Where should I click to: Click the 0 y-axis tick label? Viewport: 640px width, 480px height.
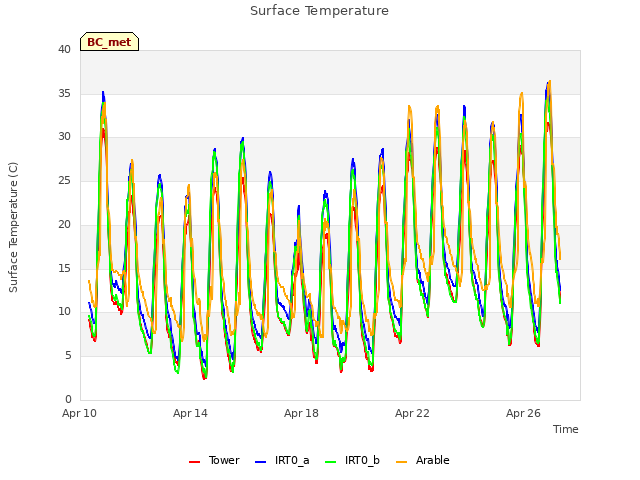pos(68,399)
